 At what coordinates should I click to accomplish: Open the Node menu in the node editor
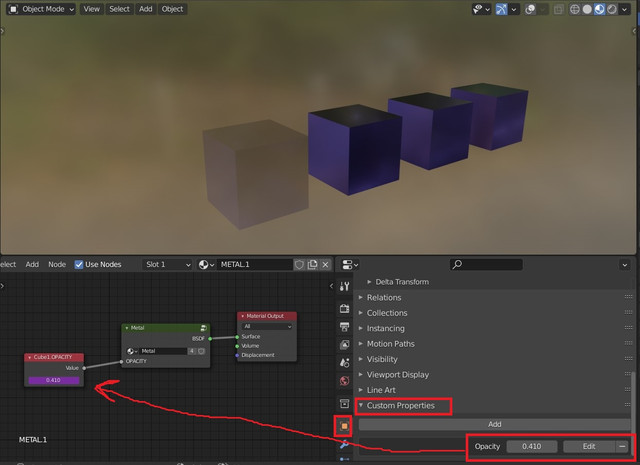click(x=57, y=265)
